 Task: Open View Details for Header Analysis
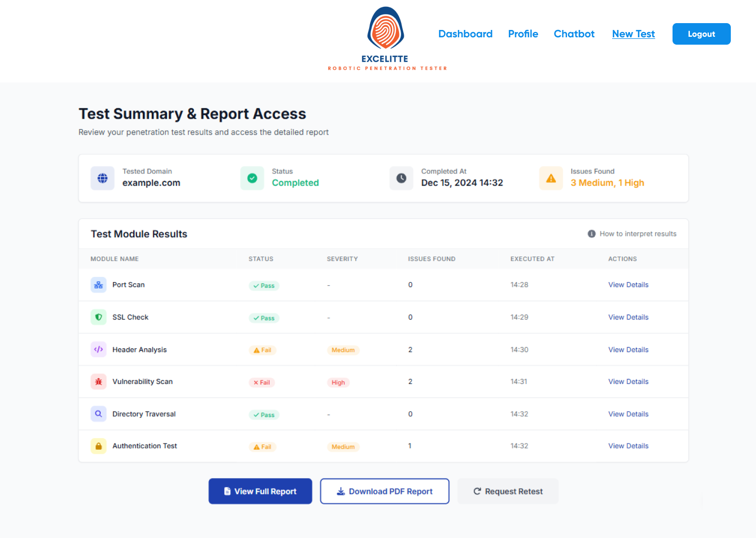[x=628, y=350]
